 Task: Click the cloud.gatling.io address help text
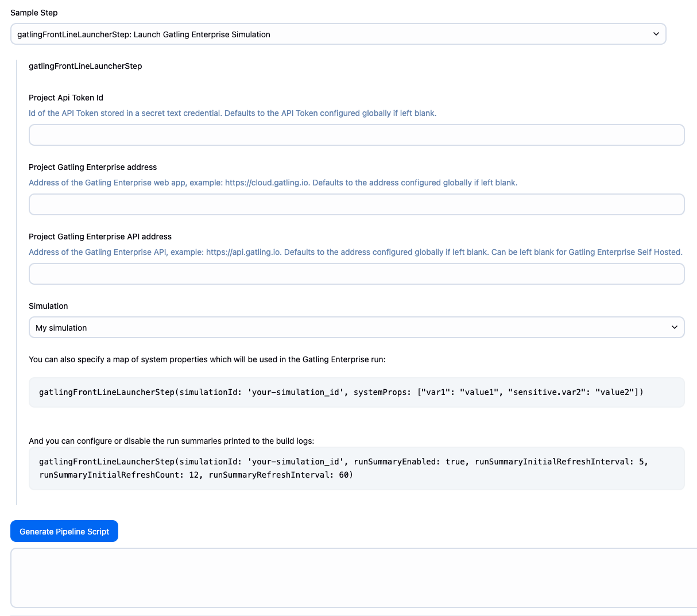tap(273, 183)
